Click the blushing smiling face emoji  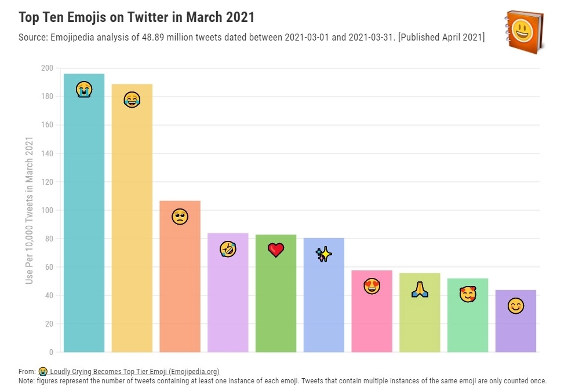point(515,306)
